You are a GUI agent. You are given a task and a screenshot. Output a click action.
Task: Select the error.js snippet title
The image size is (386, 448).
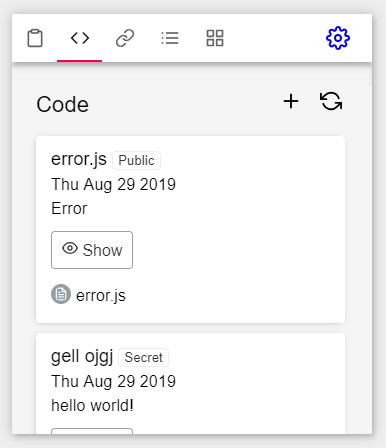tap(79, 159)
